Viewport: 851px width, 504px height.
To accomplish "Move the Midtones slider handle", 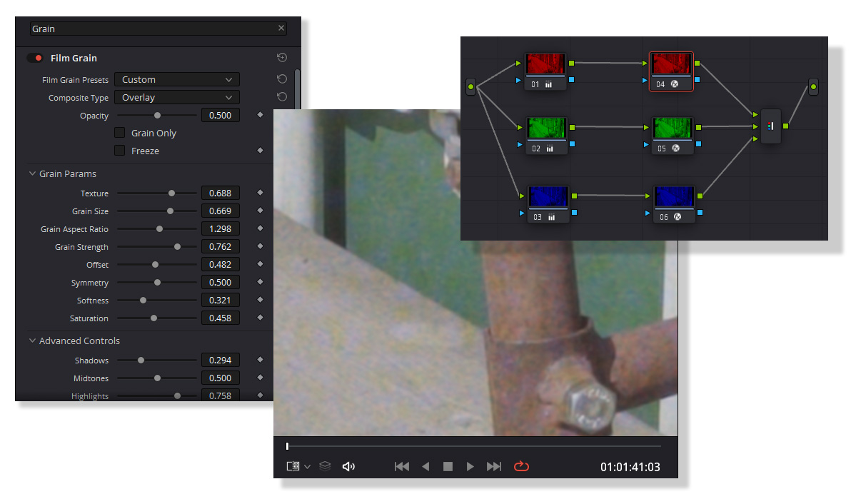I will tap(157, 378).
